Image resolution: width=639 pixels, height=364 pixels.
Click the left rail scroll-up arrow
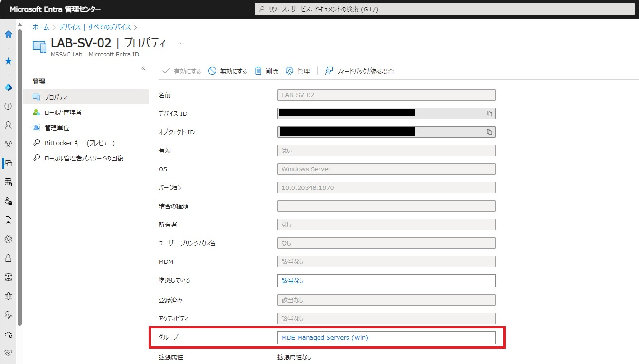coord(19,24)
